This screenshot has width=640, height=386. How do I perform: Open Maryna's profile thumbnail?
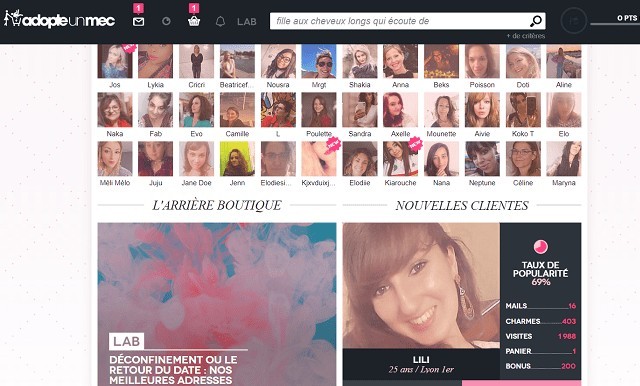(564, 159)
